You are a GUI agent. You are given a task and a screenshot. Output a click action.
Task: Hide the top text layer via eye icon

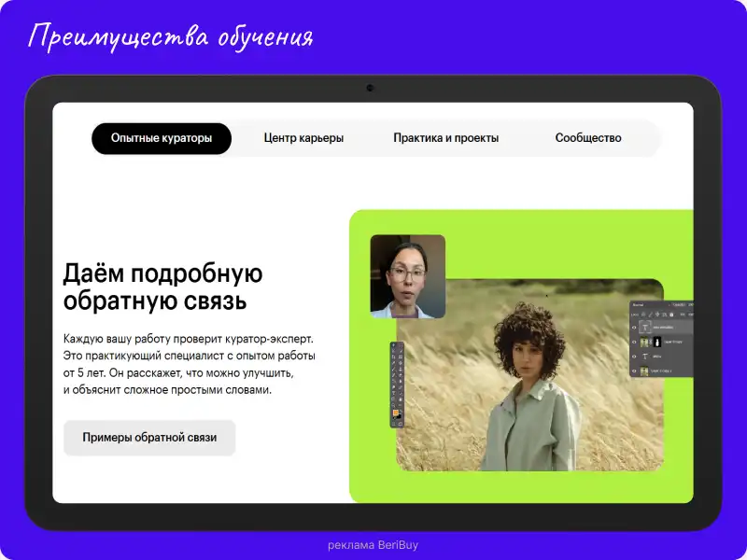(x=634, y=328)
